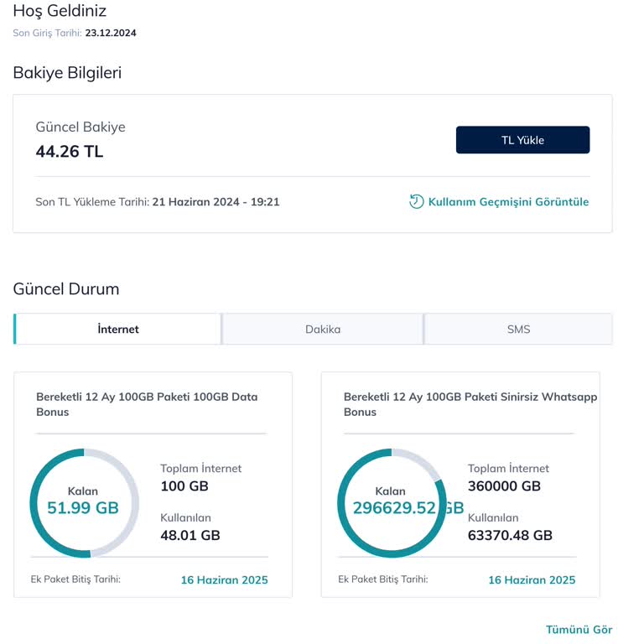Click the 48.01 GB used value

(x=190, y=535)
